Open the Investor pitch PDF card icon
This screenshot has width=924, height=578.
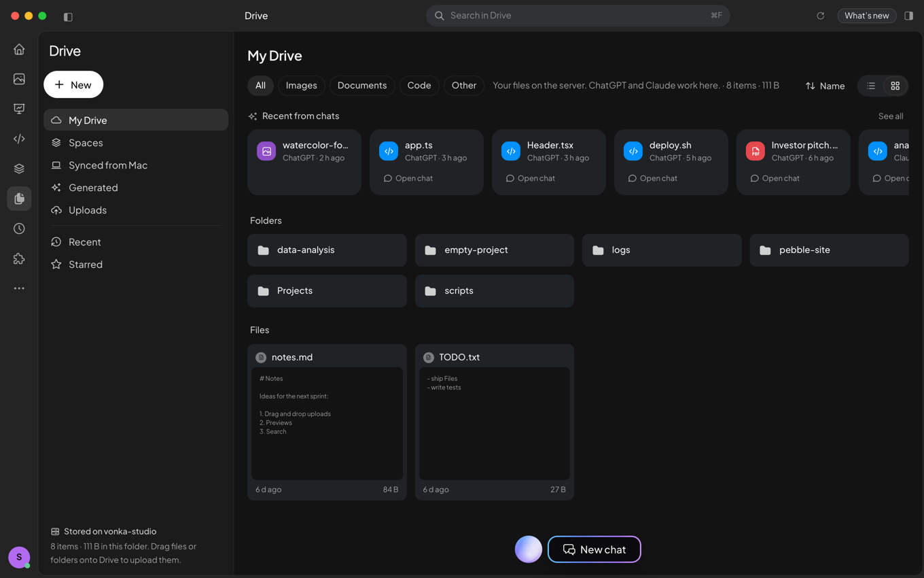[x=756, y=151]
